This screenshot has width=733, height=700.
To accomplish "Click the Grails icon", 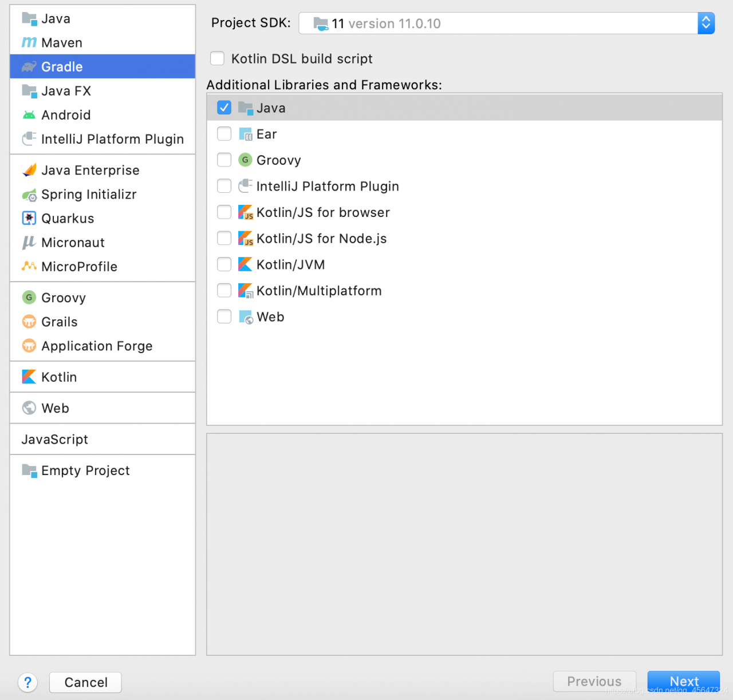I will point(29,322).
